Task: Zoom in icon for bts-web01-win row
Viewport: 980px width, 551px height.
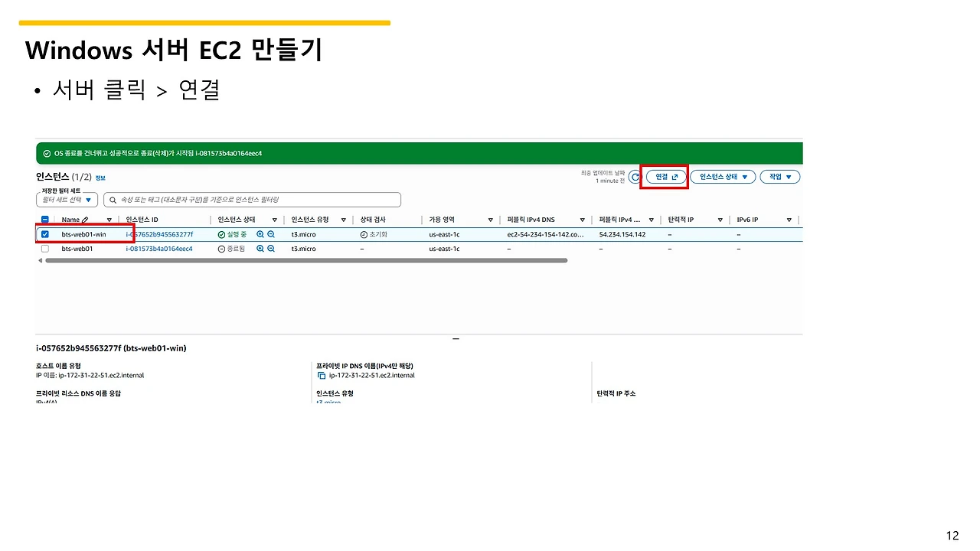Action: [x=260, y=234]
